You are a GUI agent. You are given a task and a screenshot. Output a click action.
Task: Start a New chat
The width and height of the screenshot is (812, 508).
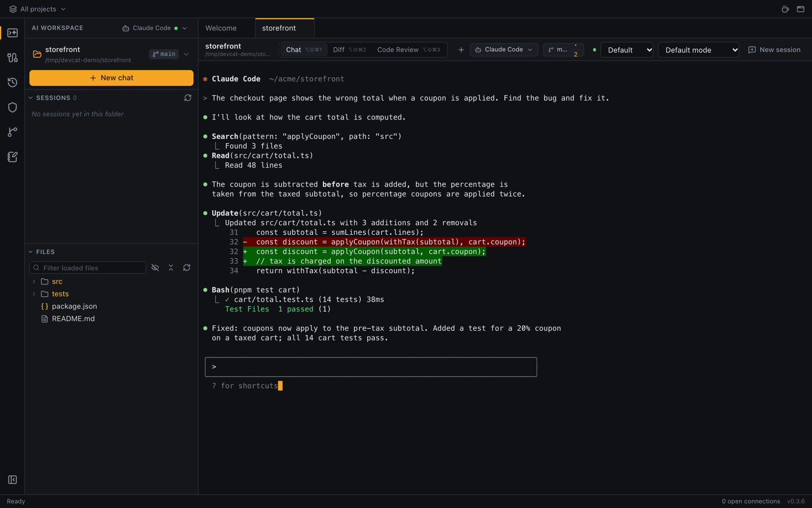pos(111,78)
